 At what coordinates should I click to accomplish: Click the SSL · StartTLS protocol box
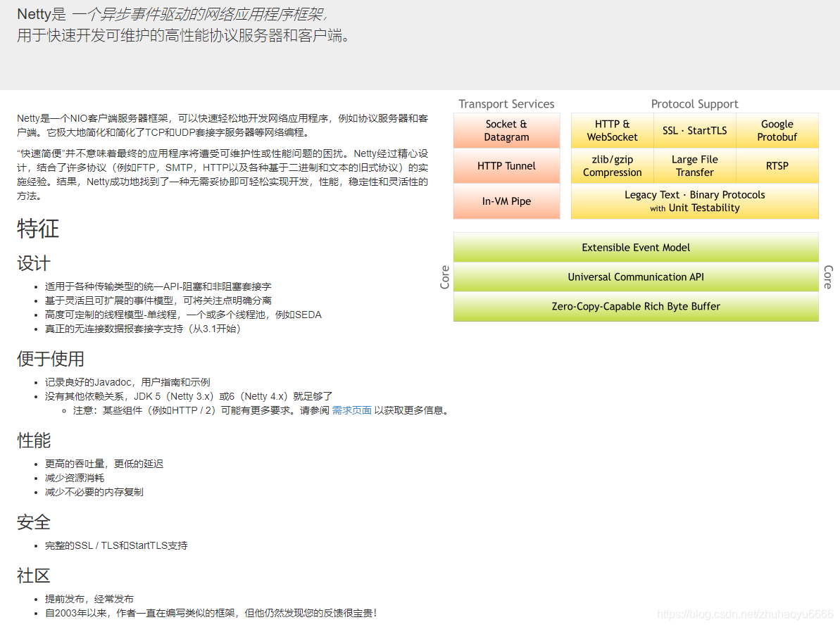tap(694, 130)
